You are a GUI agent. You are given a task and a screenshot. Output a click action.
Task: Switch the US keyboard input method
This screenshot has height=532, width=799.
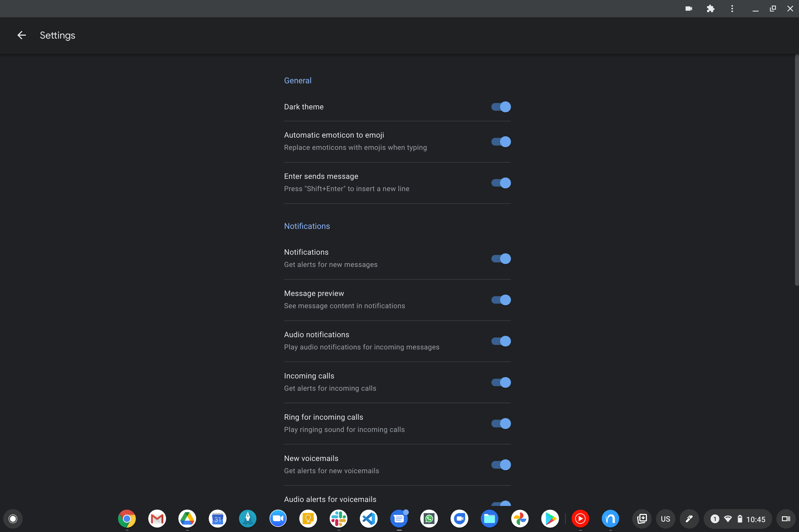665,519
